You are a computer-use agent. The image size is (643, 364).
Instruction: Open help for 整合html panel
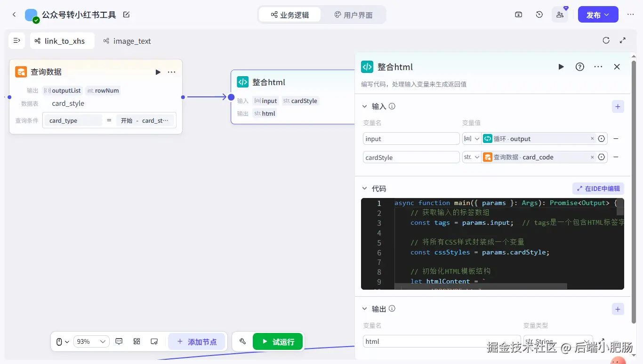pyautogui.click(x=580, y=67)
